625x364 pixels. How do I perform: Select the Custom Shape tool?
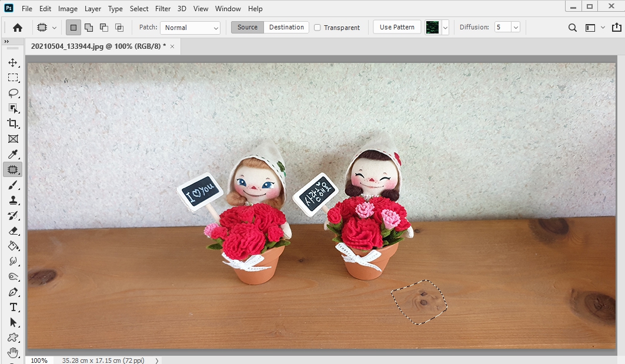click(x=13, y=338)
